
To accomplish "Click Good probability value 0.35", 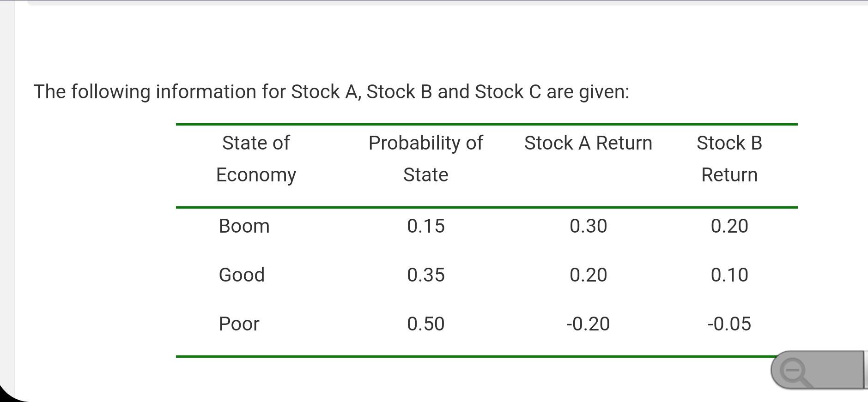I will [x=425, y=275].
